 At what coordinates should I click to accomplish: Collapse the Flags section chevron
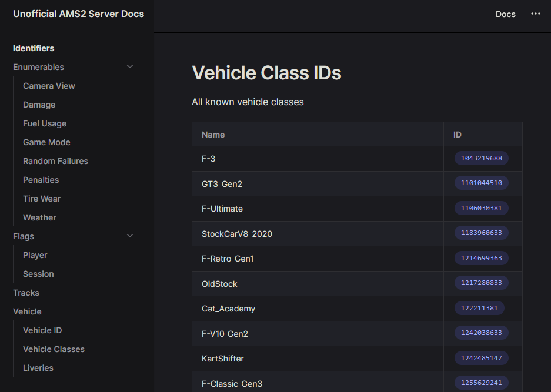[x=130, y=236]
